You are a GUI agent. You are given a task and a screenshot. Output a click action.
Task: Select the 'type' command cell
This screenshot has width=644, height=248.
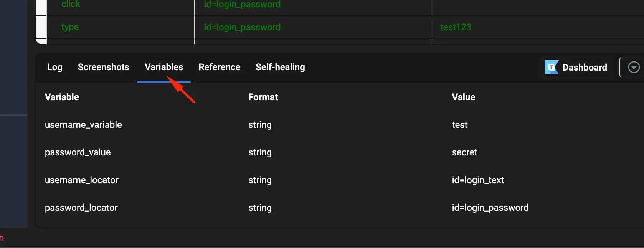click(x=70, y=27)
